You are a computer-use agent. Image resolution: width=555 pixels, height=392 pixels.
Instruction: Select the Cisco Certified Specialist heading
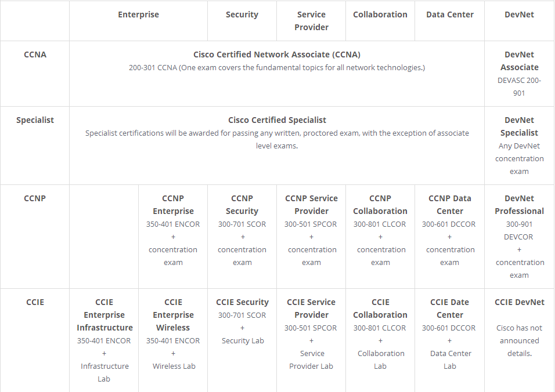click(277, 120)
